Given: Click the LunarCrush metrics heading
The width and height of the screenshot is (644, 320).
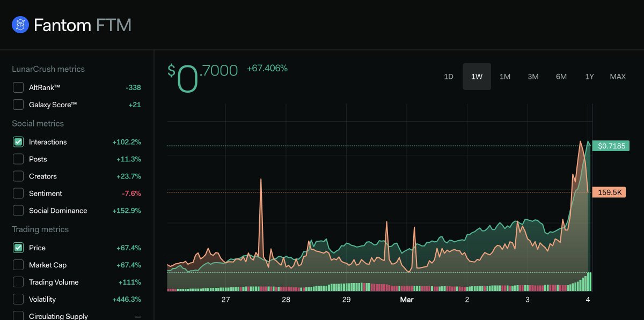Looking at the screenshot, I should [x=48, y=69].
